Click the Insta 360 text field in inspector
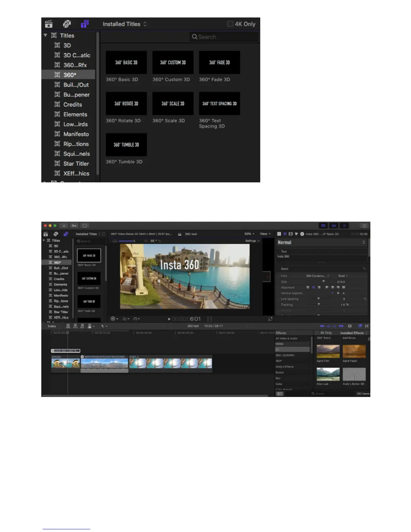The height and width of the screenshot is (532, 411). click(321, 258)
